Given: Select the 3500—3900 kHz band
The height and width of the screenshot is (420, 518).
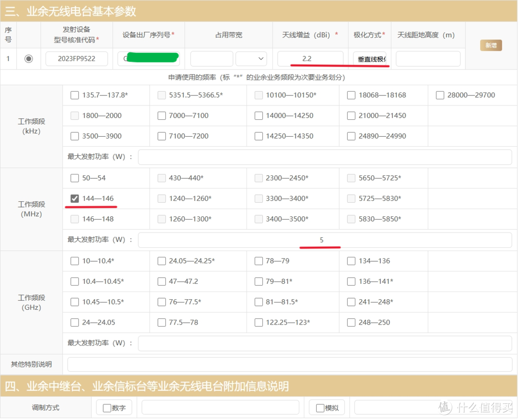Looking at the screenshot, I should (75, 136).
